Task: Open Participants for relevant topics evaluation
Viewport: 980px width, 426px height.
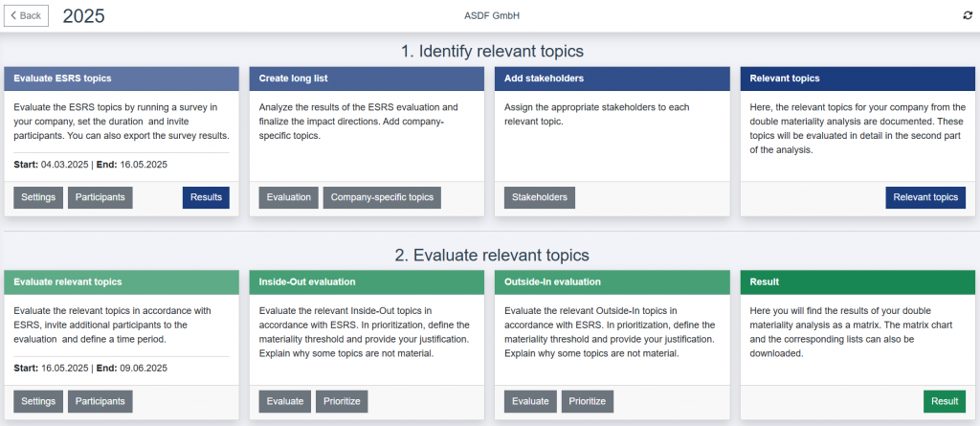Action: [x=100, y=401]
